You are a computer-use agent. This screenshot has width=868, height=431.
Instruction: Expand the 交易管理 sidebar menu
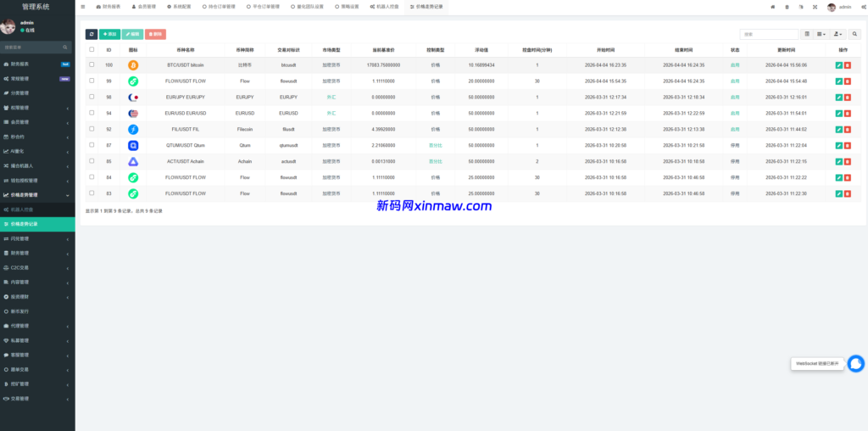[37, 398]
